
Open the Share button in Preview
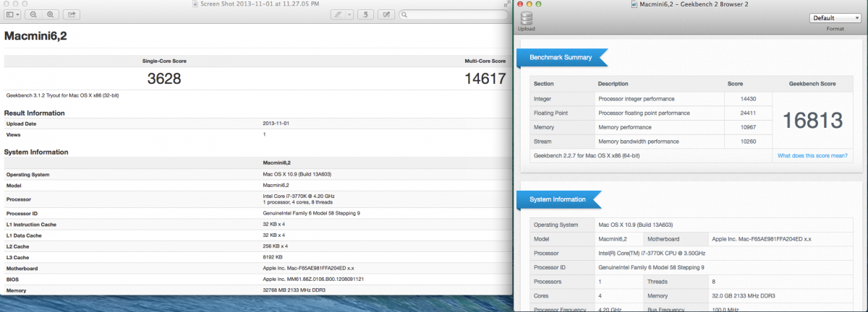click(x=72, y=14)
